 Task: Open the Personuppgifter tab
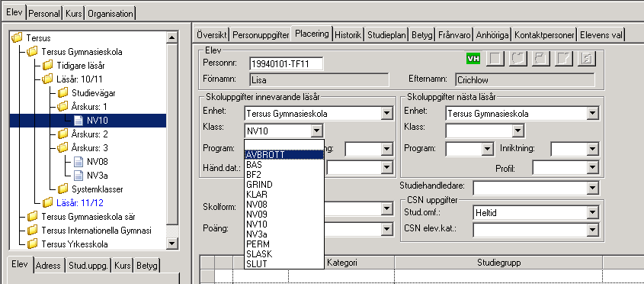261,35
